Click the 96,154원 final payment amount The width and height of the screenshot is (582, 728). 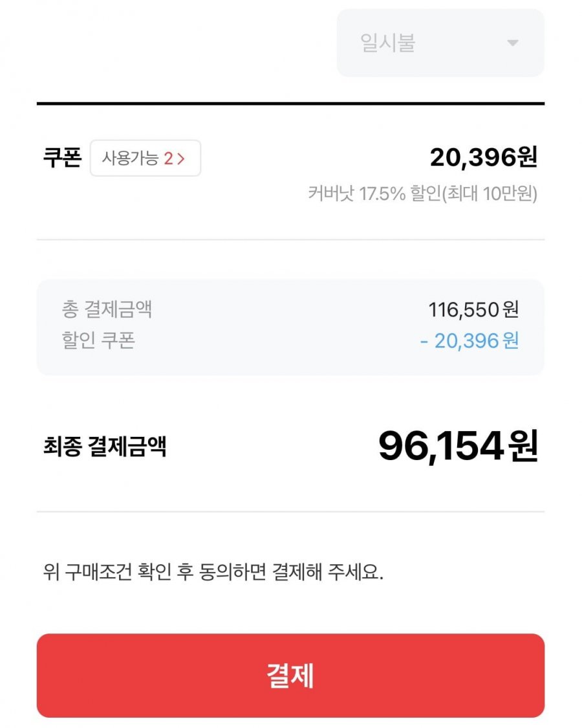point(457,446)
